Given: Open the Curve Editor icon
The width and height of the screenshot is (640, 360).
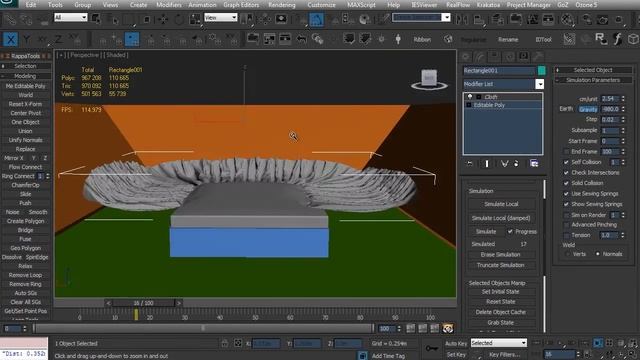Looking at the screenshot, I should [532, 19].
